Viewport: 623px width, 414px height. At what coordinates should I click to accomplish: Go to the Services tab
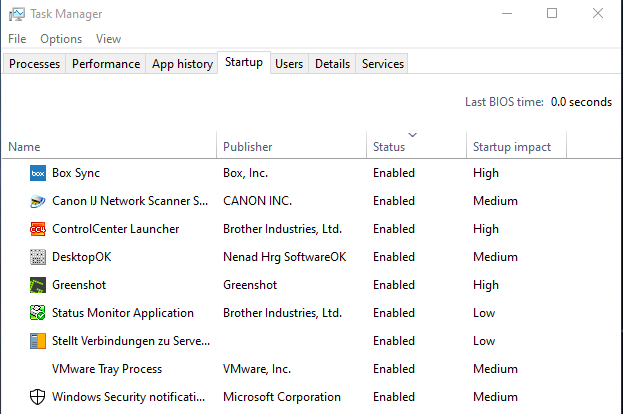coord(383,64)
